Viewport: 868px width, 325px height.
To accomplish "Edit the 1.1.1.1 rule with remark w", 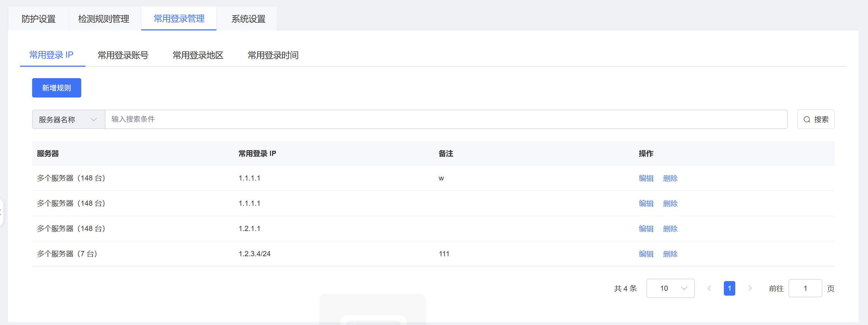I will pos(646,178).
